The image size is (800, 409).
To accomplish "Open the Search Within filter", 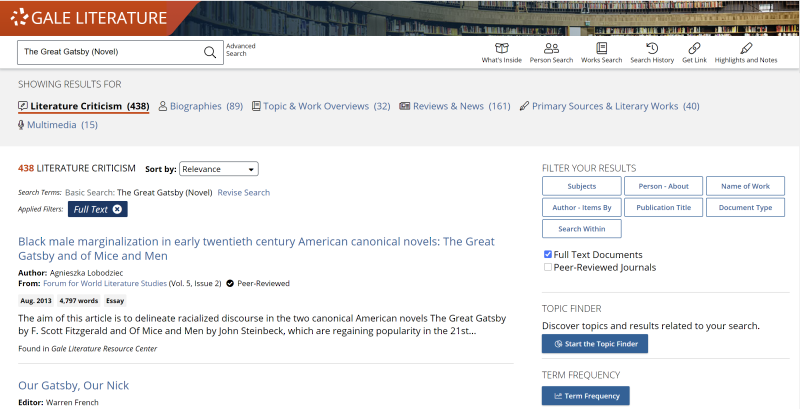I will [582, 229].
